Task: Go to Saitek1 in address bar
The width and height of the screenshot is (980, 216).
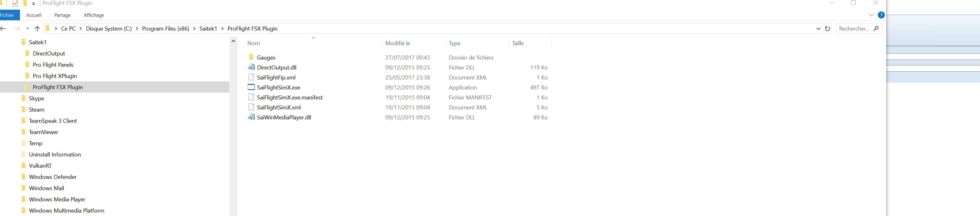Action: click(208, 28)
